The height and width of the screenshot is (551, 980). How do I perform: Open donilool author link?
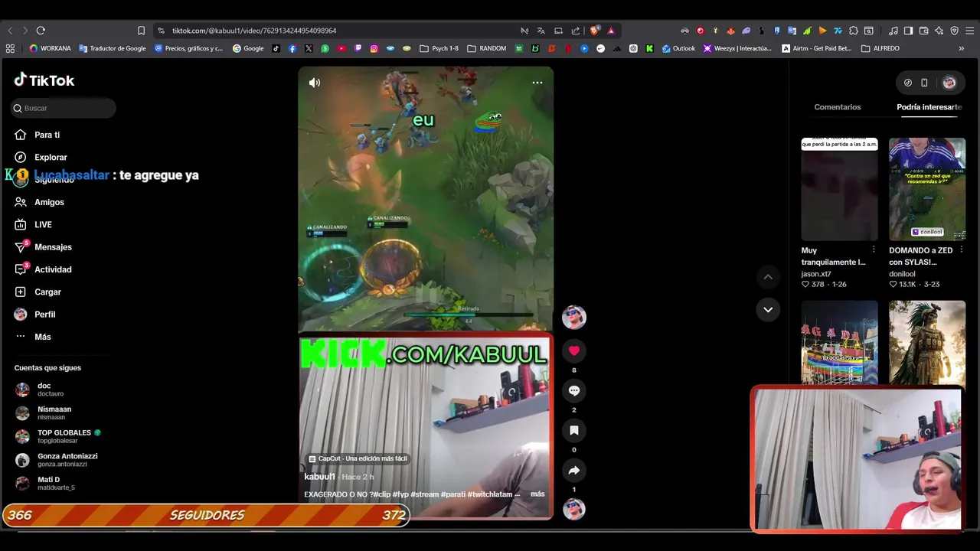pyautogui.click(x=902, y=274)
